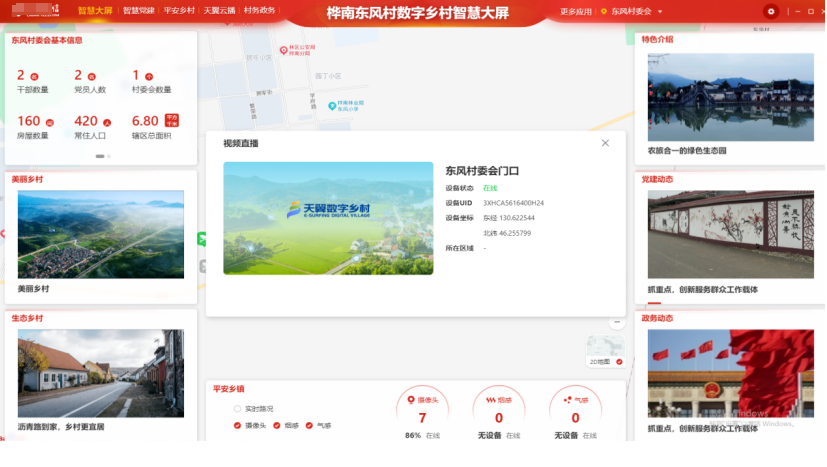Click the 党员人数 count icon
The height and width of the screenshot is (467, 827).
click(92, 77)
